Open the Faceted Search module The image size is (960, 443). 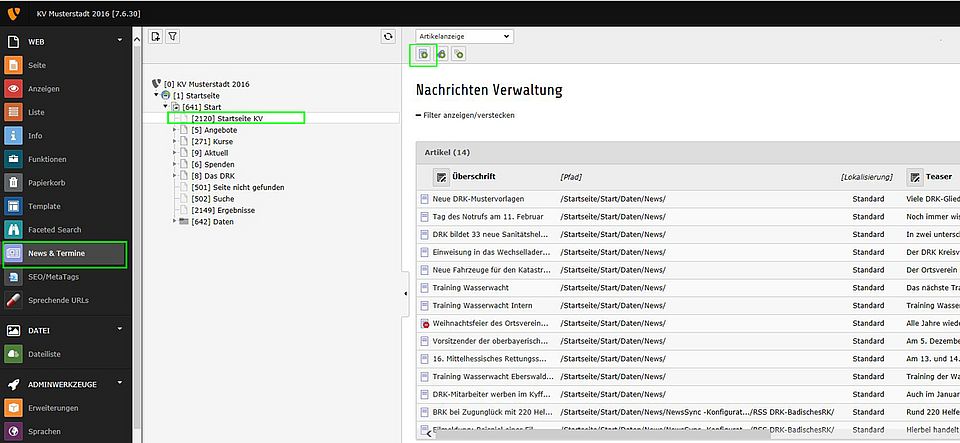(x=55, y=230)
